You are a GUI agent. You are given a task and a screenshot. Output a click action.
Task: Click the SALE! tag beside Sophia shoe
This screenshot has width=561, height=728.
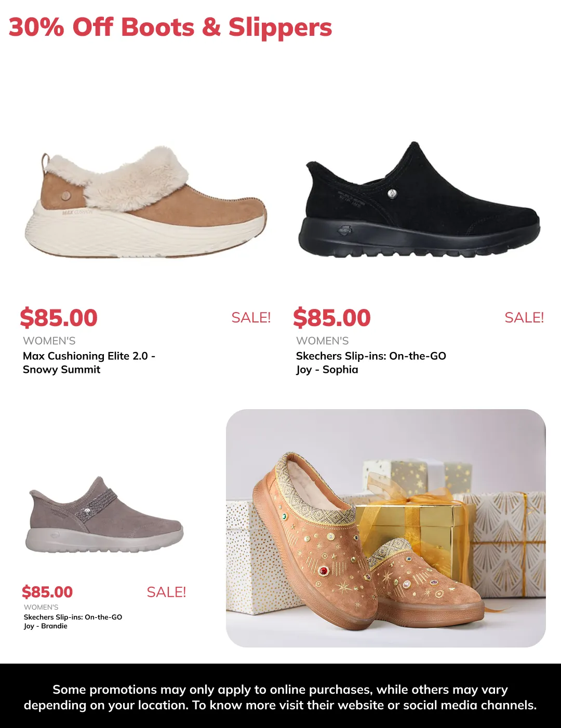(524, 318)
